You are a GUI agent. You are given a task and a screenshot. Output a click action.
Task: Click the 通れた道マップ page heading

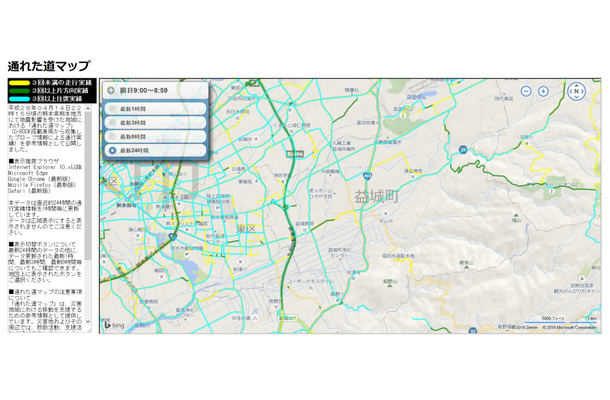coord(49,66)
